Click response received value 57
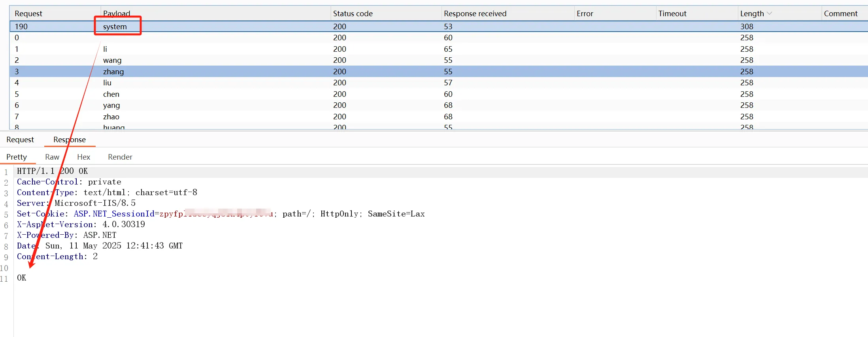Viewport: 868px width, 337px height. tap(448, 83)
